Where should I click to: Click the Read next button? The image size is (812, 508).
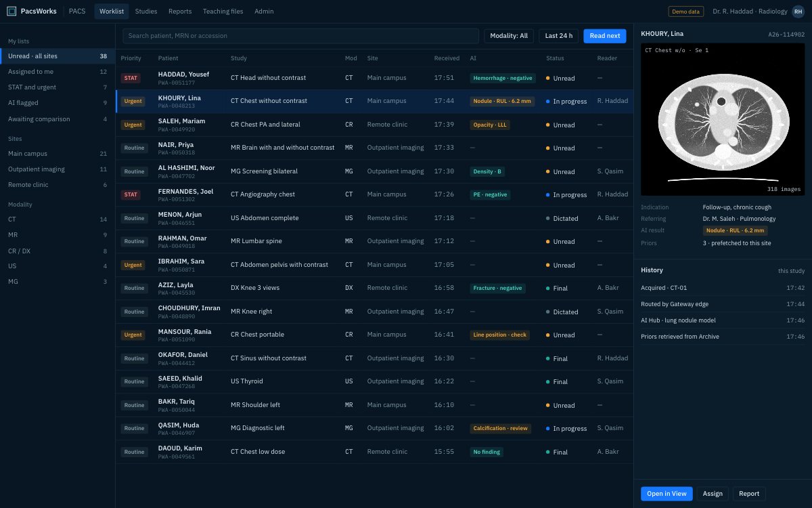(605, 36)
